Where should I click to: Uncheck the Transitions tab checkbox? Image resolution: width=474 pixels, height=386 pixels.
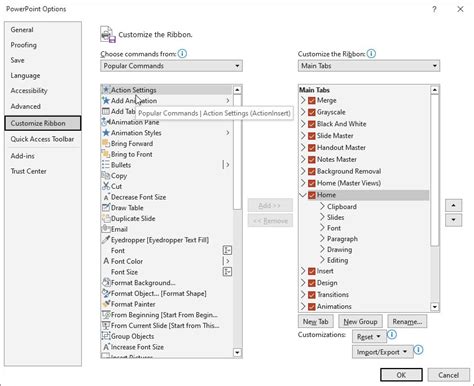(312, 295)
